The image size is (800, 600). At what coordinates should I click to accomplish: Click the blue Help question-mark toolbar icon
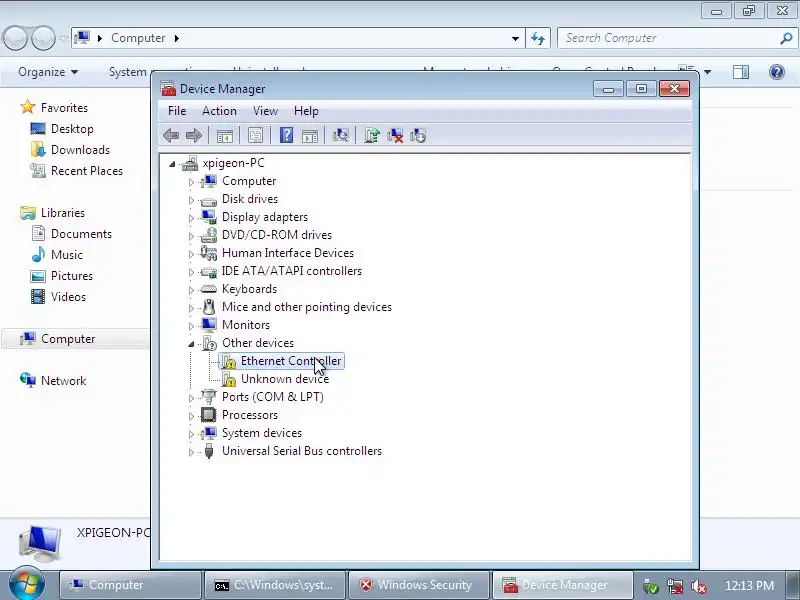click(x=286, y=135)
